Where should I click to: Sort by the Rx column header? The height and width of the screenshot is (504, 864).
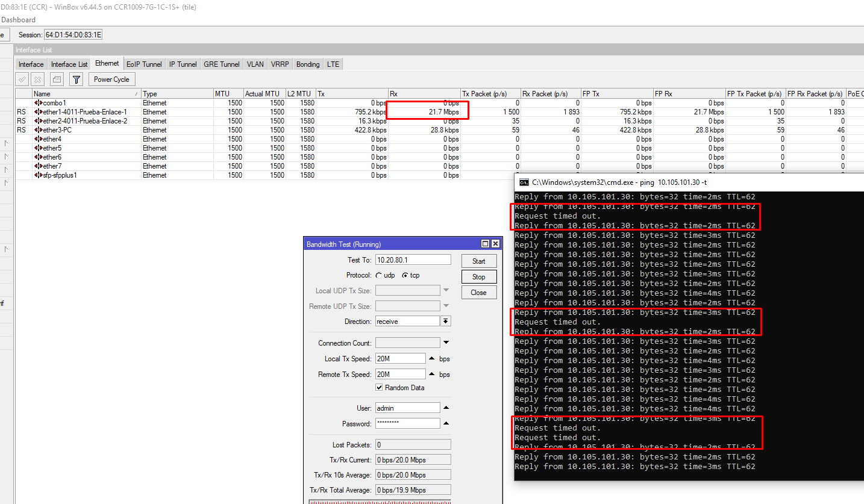424,94
